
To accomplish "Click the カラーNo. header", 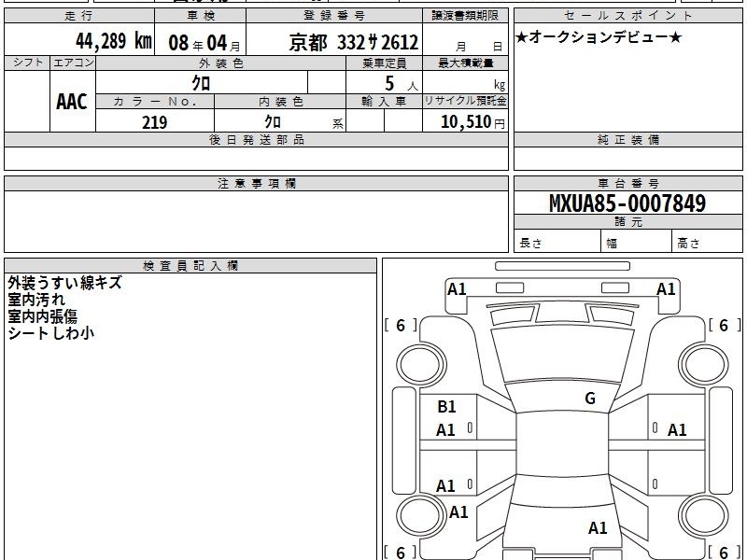I will (x=155, y=102).
